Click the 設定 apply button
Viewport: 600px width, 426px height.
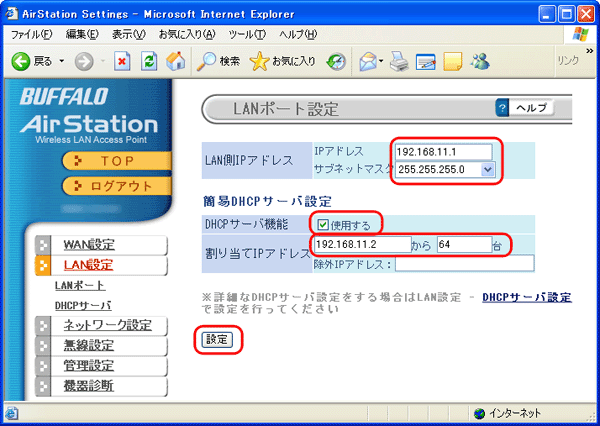218,339
